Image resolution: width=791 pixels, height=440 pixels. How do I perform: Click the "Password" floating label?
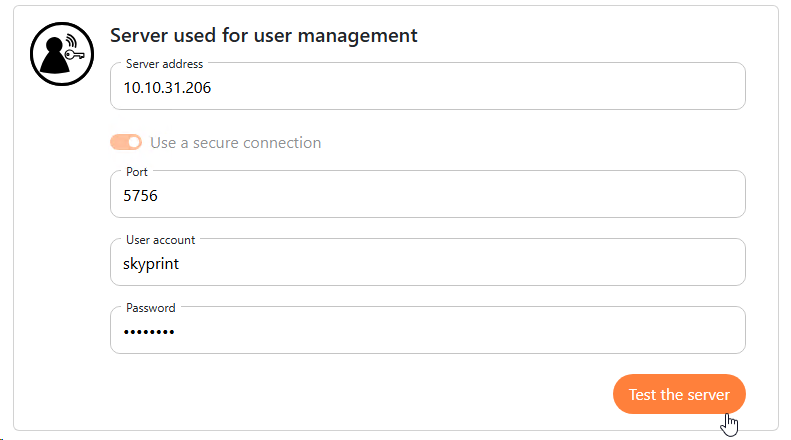point(150,308)
